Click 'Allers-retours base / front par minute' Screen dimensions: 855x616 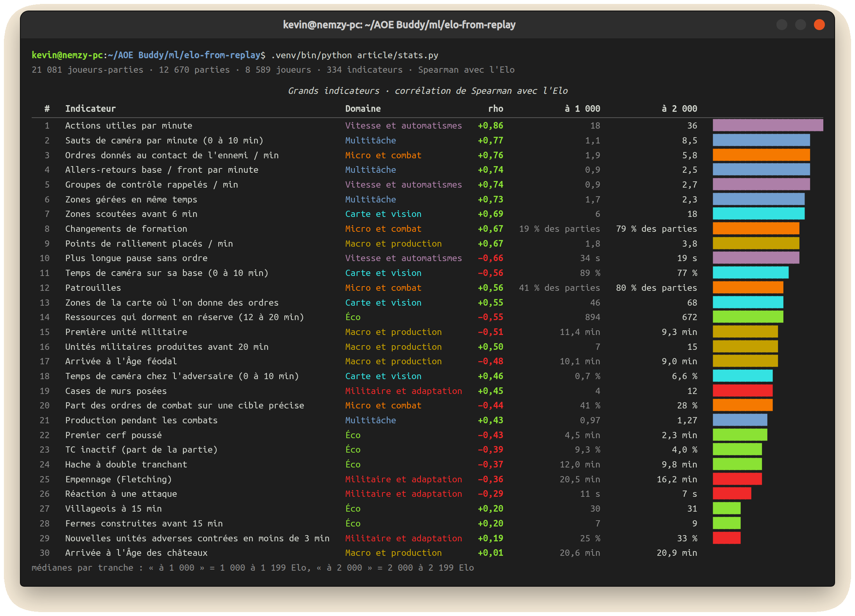pos(162,170)
